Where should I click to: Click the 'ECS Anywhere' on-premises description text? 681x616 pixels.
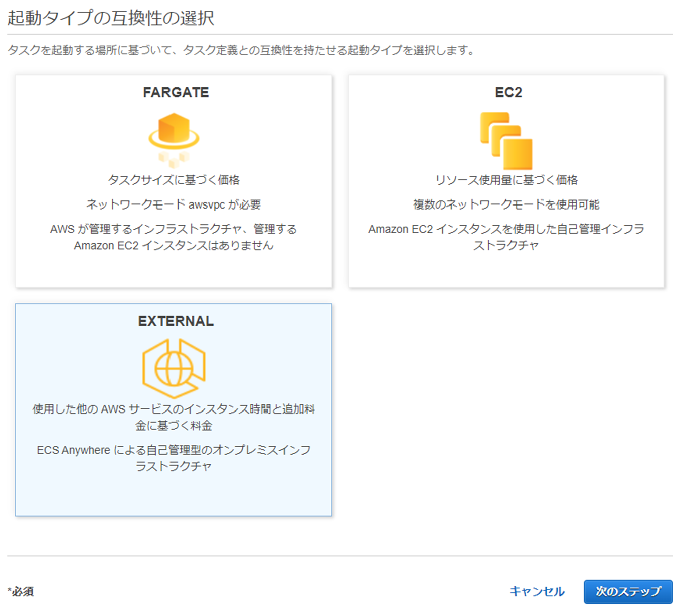pyautogui.click(x=174, y=458)
